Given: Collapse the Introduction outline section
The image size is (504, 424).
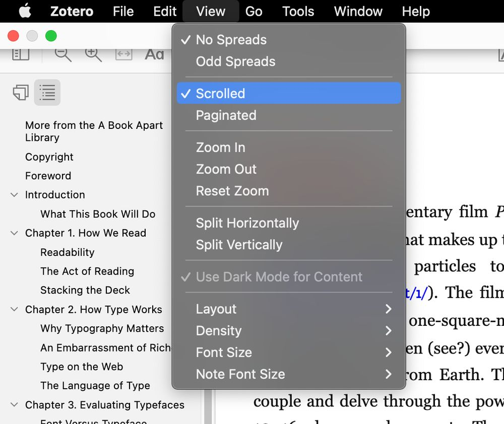Looking at the screenshot, I should 14,195.
